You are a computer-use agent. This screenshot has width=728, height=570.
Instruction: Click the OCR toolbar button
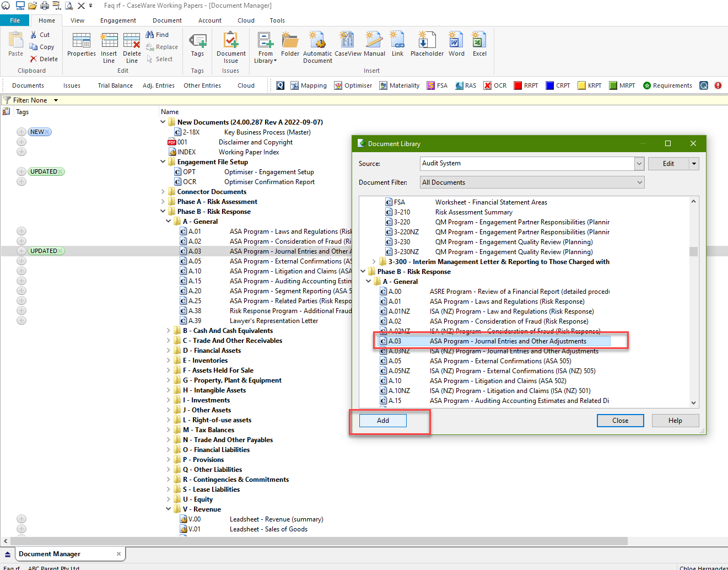point(495,85)
